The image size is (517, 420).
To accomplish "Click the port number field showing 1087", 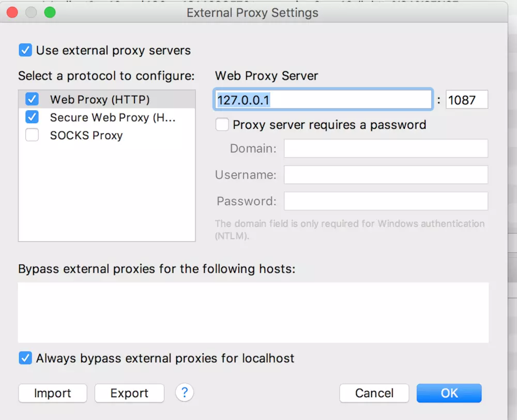I will point(466,100).
